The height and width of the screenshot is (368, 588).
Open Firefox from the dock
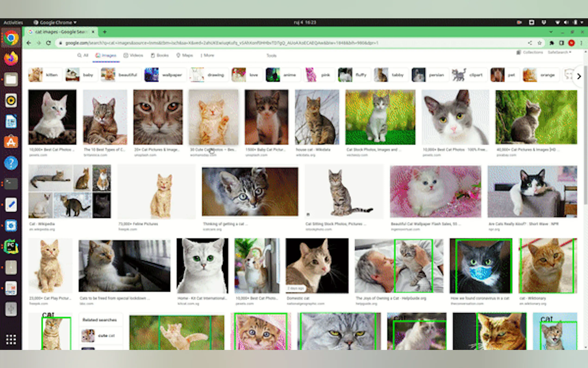(11, 59)
